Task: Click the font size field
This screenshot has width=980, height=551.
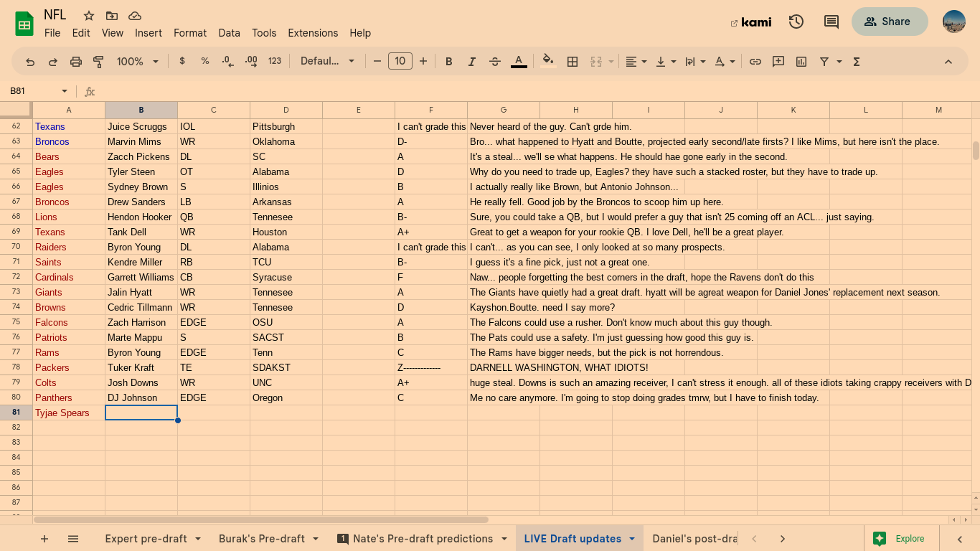Action: [x=400, y=62]
